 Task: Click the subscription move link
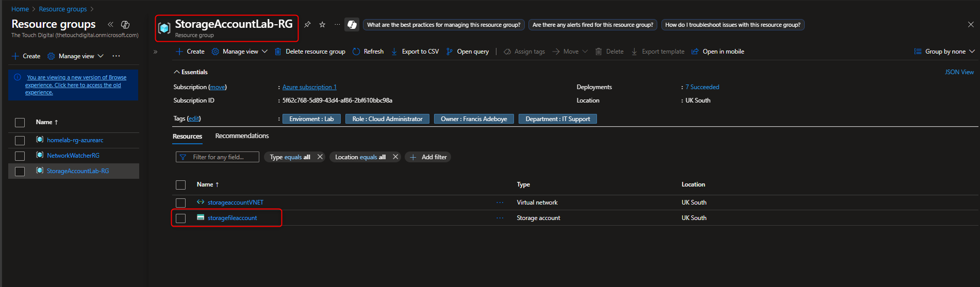218,87
